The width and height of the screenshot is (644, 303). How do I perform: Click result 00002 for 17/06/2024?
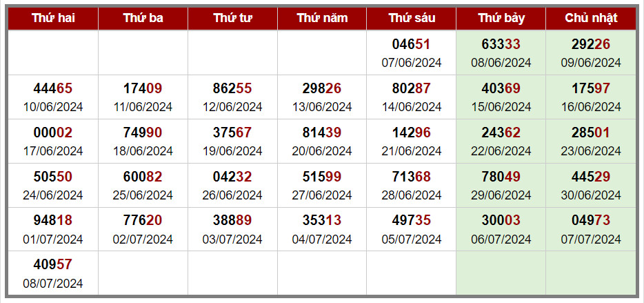point(53,141)
